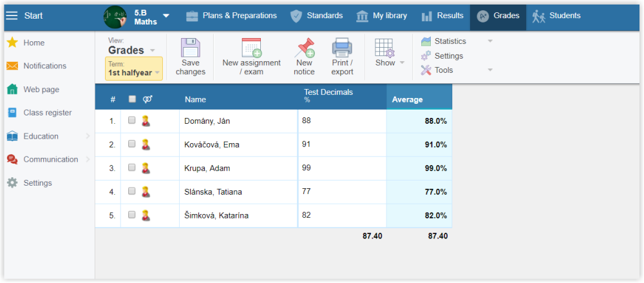Open Notifications from the sidebar
This screenshot has width=644, height=283.
coord(44,66)
